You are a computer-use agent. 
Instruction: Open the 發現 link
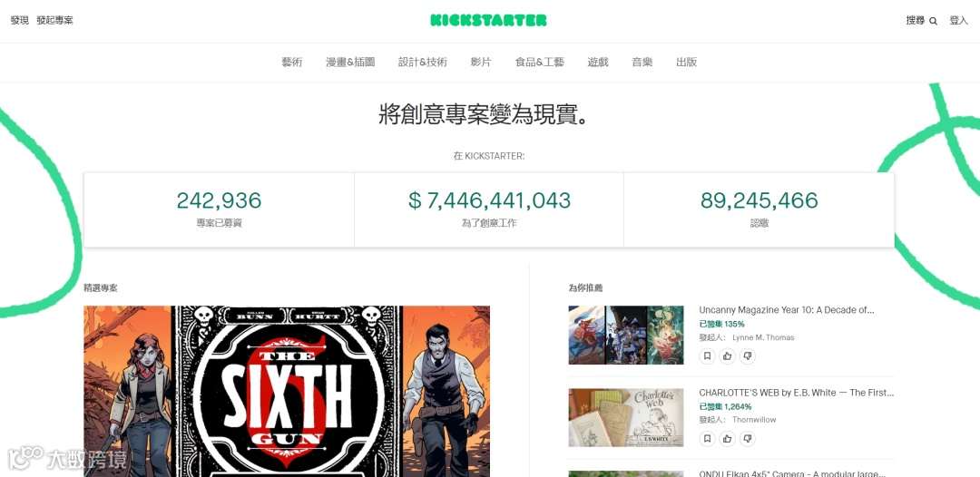click(x=19, y=21)
